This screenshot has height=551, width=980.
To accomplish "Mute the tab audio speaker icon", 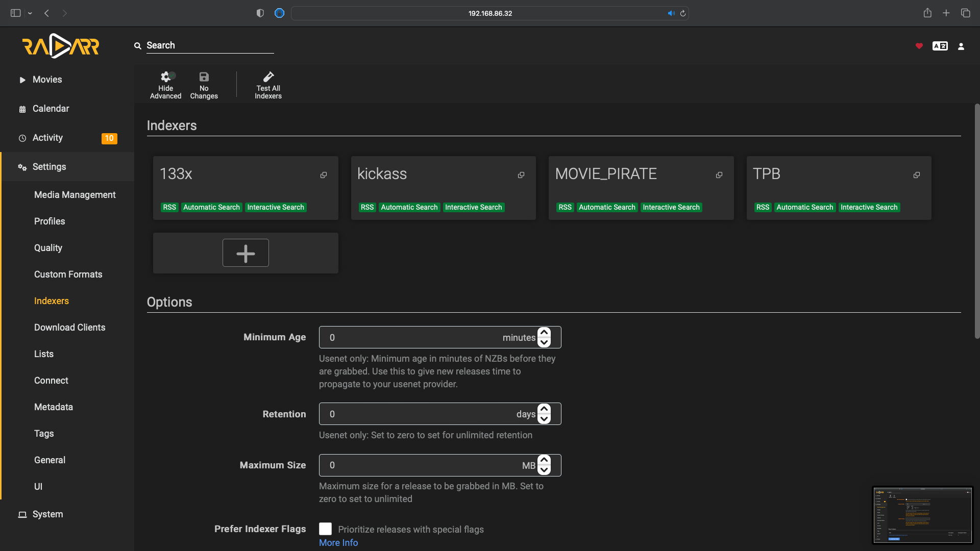I will (671, 13).
